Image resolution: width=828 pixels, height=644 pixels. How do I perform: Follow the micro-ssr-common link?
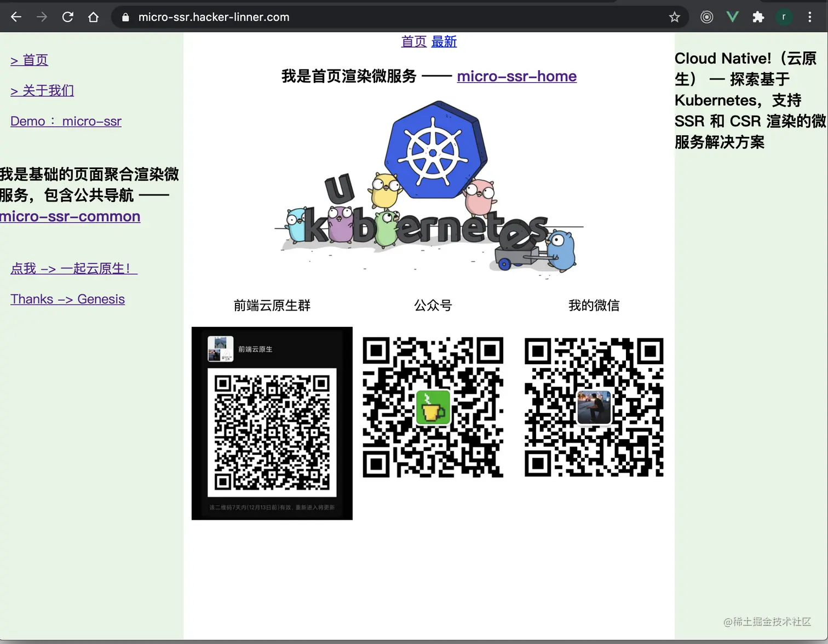[70, 216]
